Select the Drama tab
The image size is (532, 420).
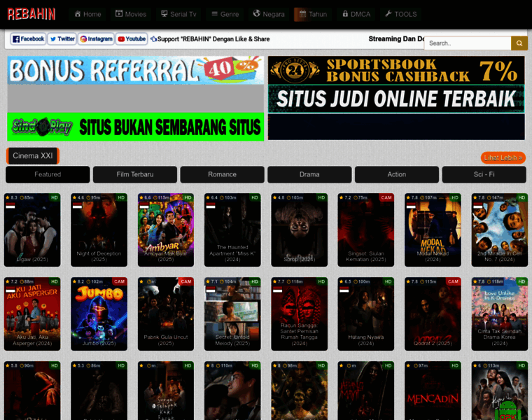tap(309, 174)
